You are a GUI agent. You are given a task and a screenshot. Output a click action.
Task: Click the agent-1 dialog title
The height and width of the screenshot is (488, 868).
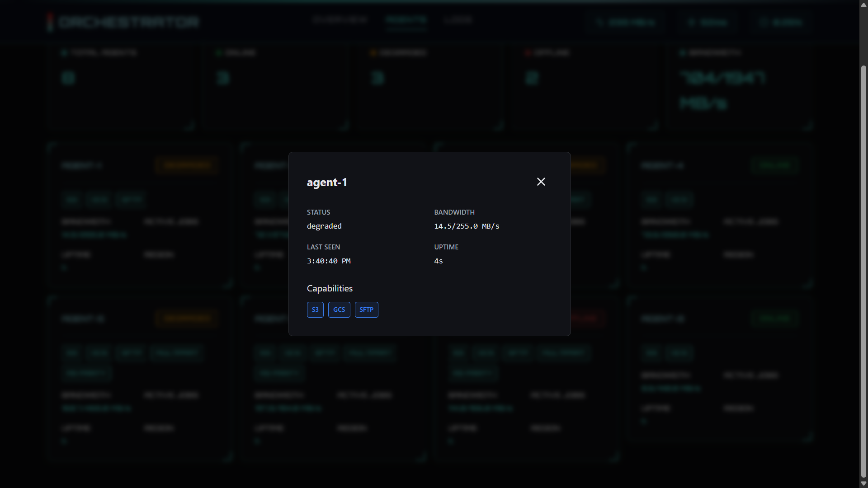click(327, 182)
